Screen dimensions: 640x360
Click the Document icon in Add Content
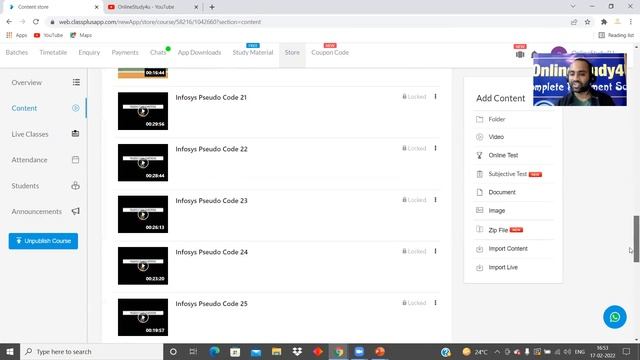480,192
